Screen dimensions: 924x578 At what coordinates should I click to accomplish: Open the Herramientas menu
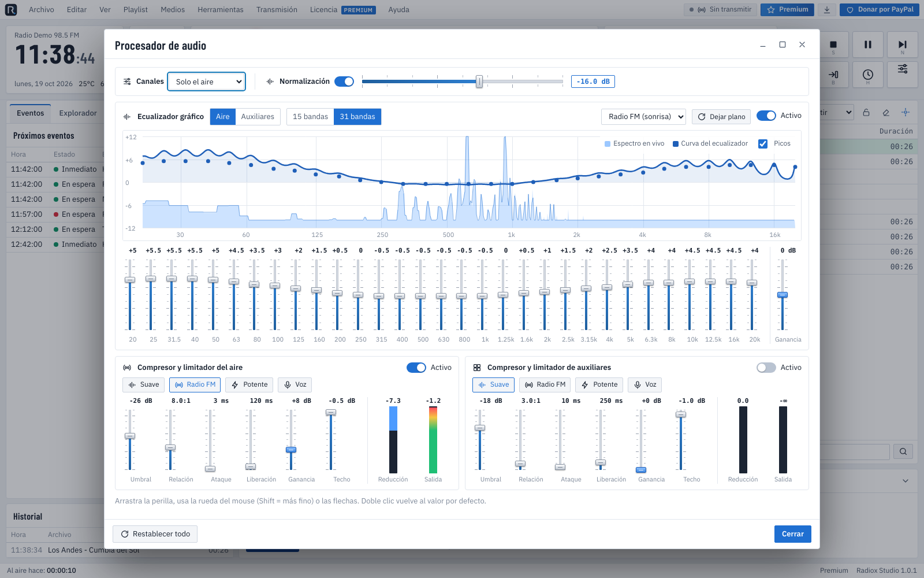(x=221, y=10)
